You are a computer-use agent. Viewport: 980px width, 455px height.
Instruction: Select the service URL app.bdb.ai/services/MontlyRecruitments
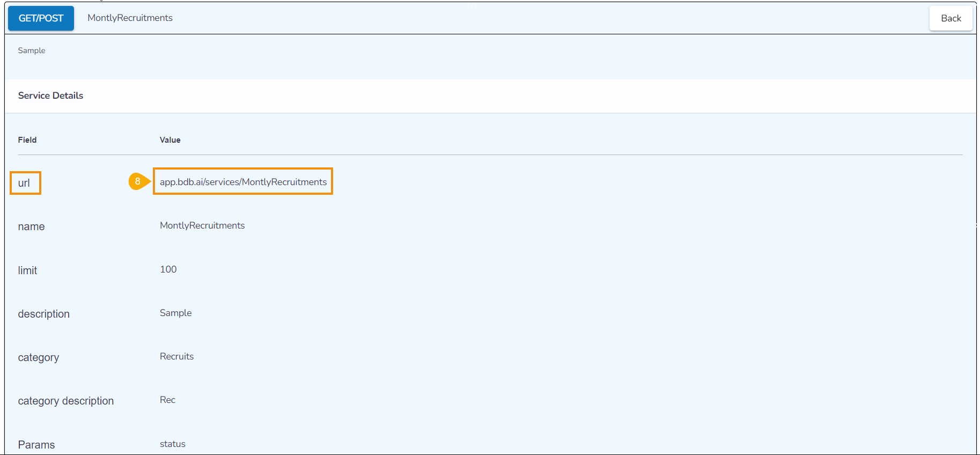(243, 182)
